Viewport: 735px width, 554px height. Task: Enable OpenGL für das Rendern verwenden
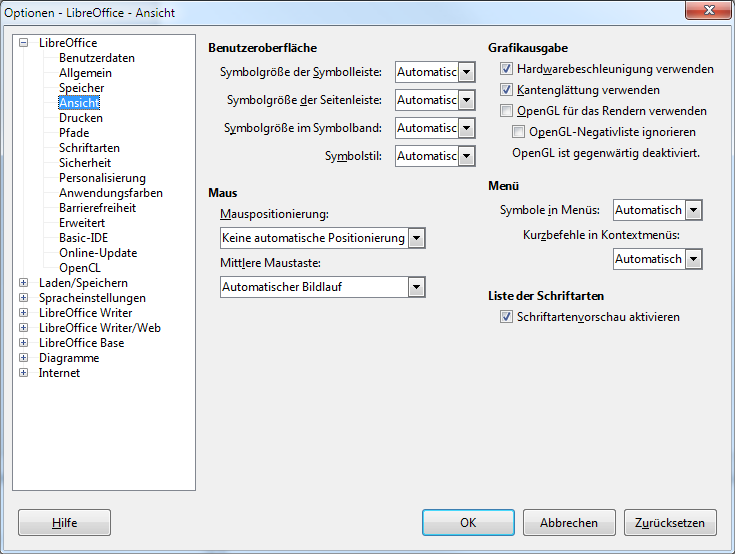tap(506, 111)
